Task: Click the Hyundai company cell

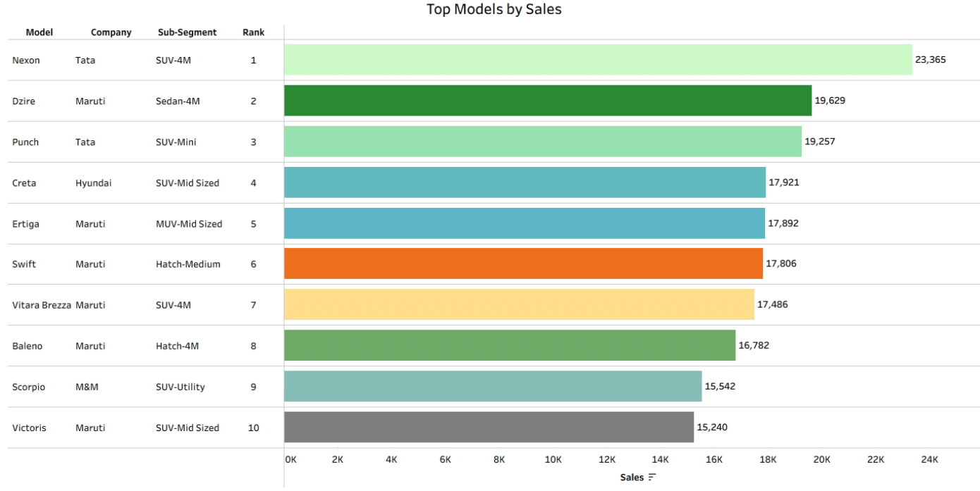Action: pos(93,183)
